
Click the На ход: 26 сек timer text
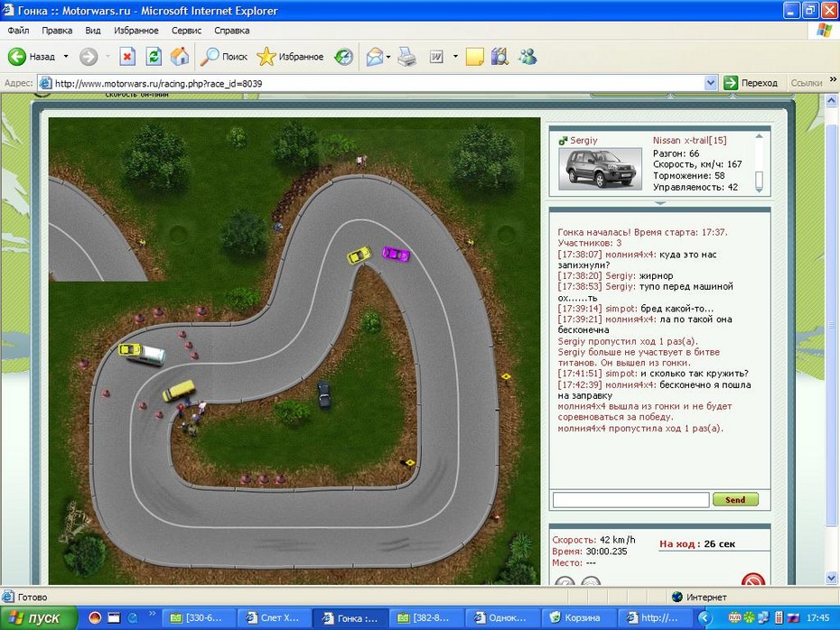pyautogui.click(x=697, y=544)
